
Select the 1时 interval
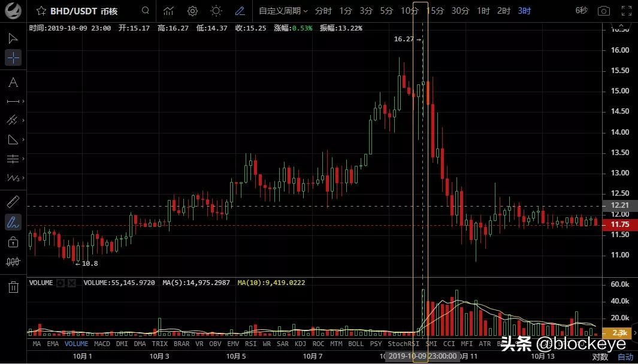483,11
